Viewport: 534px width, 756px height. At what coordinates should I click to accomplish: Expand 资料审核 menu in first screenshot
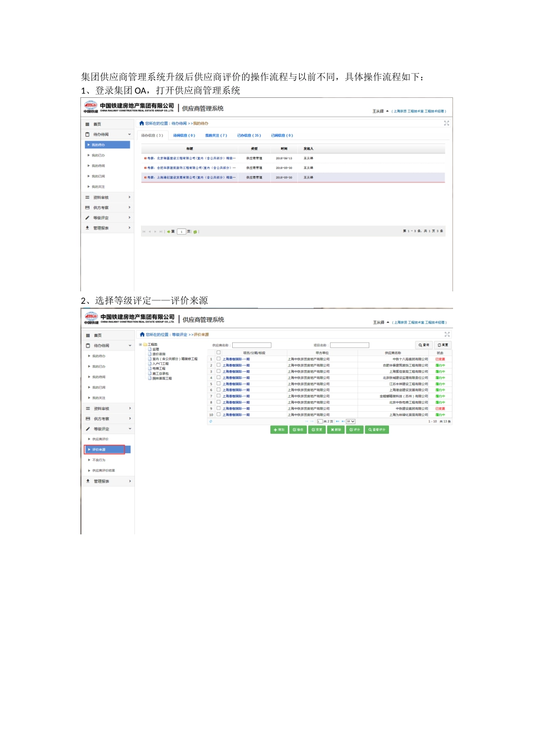[129, 197]
